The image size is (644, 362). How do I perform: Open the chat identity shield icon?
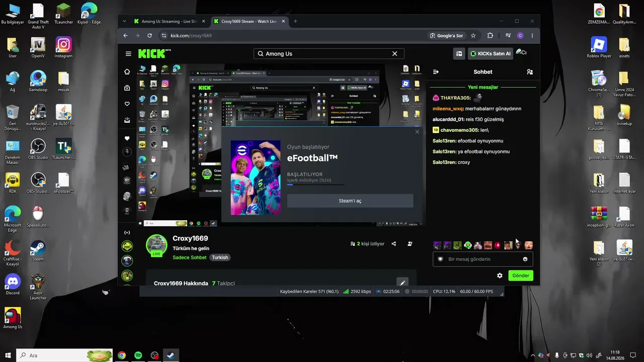point(441,259)
